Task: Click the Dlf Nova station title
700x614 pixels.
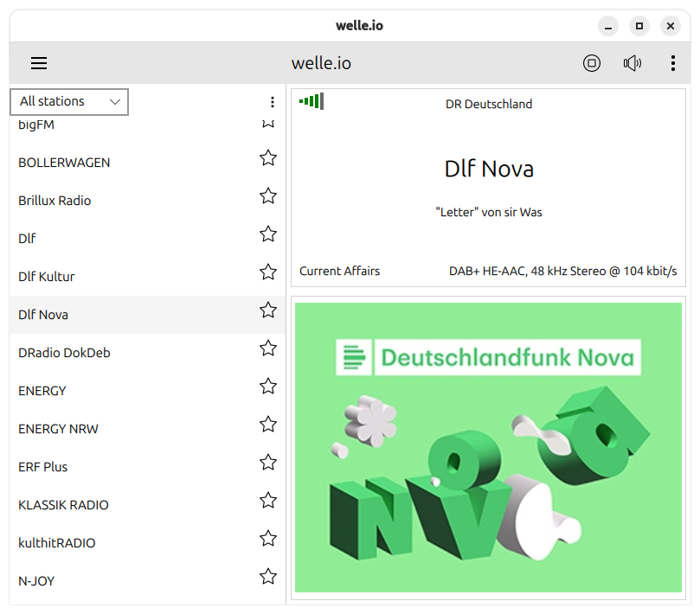Action: click(x=489, y=169)
